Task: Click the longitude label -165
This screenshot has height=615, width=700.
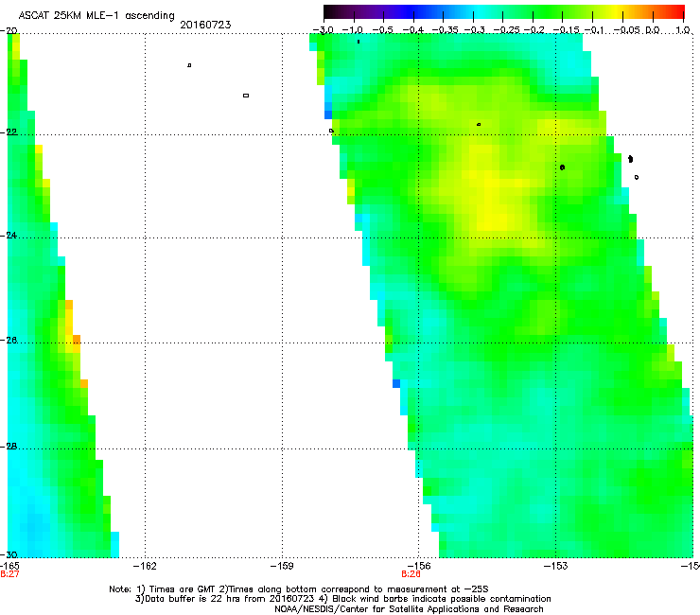Action: pos(9,566)
